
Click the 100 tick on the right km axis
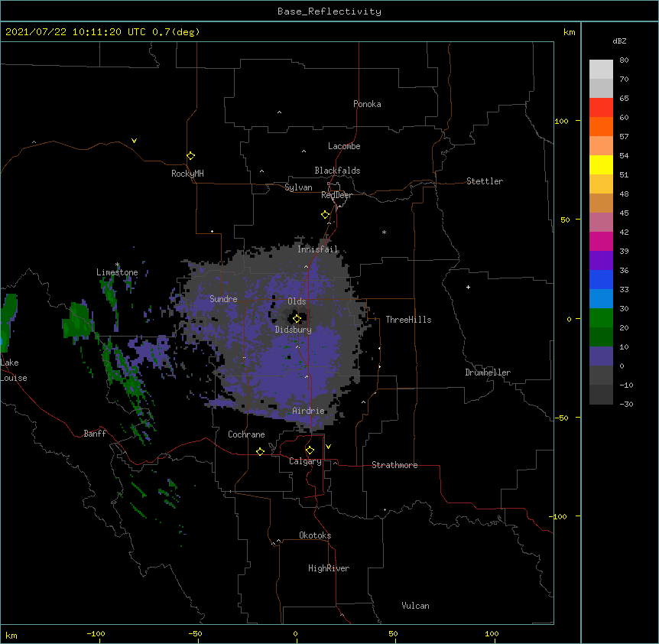561,121
